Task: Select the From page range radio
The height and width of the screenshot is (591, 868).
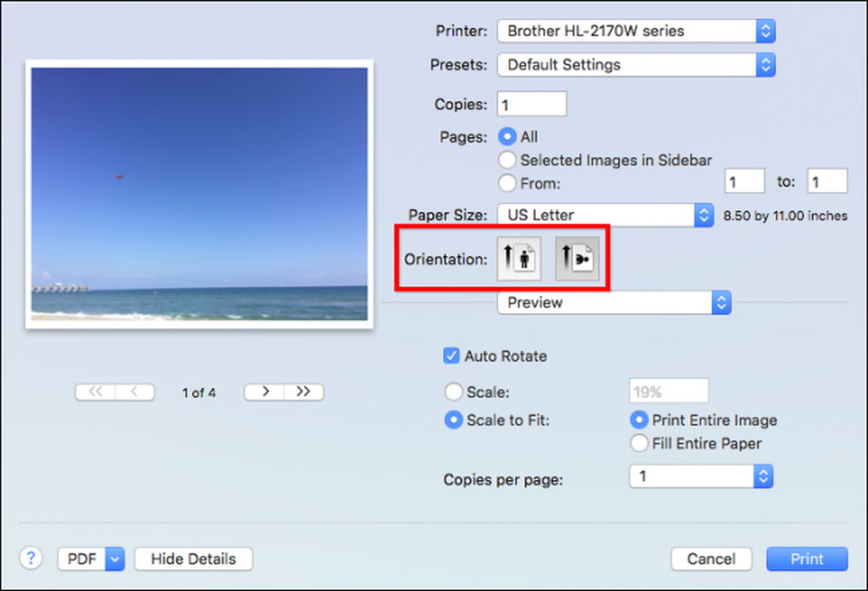Action: (x=507, y=183)
